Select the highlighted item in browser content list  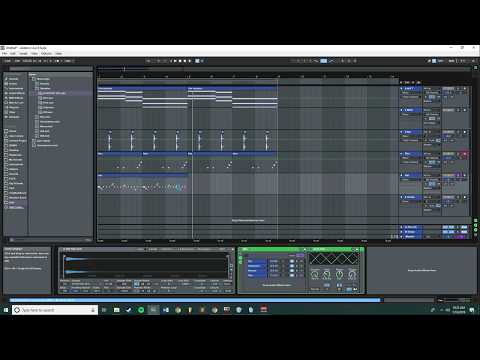click(x=62, y=93)
